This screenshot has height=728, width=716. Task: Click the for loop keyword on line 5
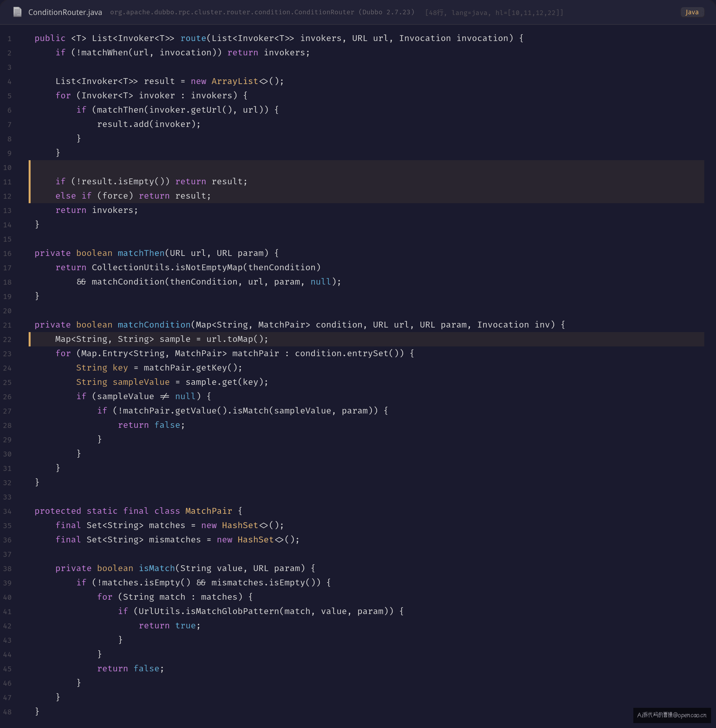63,95
